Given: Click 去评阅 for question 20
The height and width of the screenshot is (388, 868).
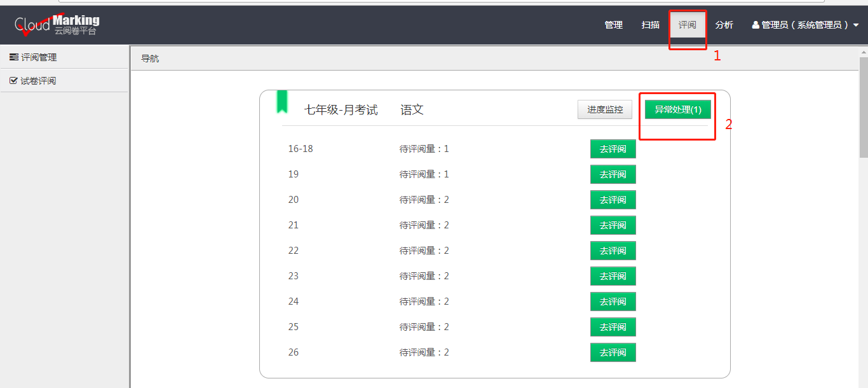Looking at the screenshot, I should tap(613, 200).
